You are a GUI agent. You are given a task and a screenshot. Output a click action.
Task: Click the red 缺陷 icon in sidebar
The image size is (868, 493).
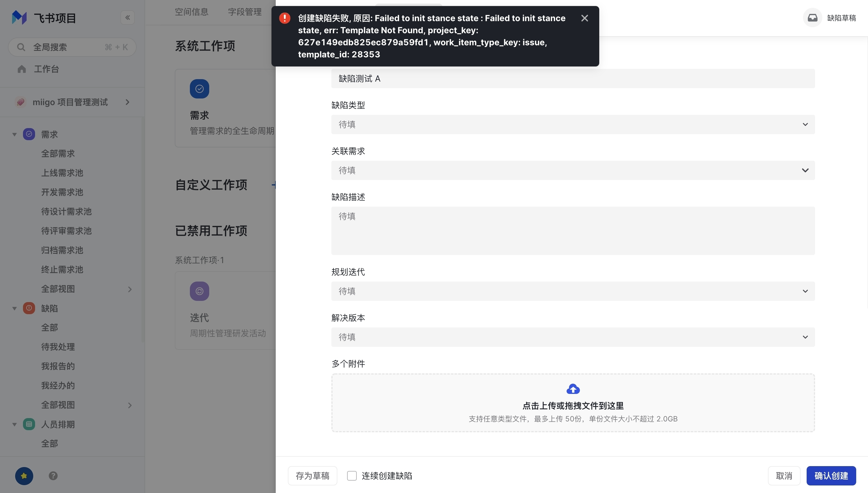click(29, 308)
